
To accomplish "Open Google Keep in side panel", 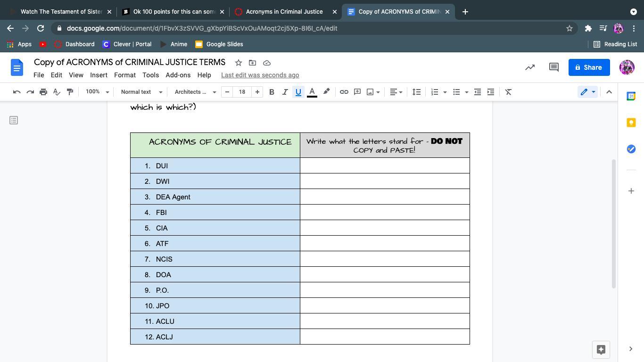I will pos(631,123).
